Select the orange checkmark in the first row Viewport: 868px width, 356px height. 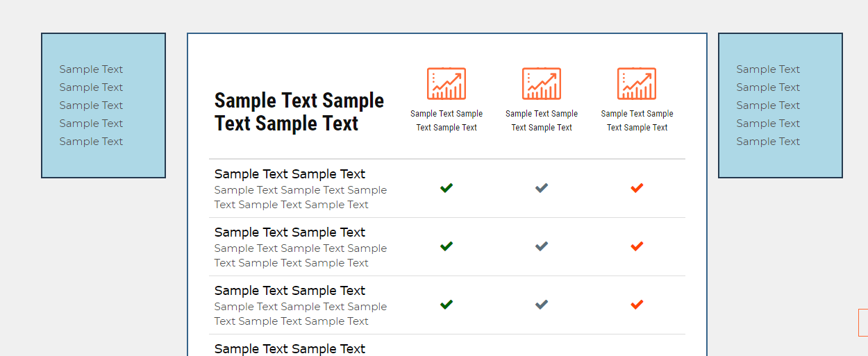(637, 188)
